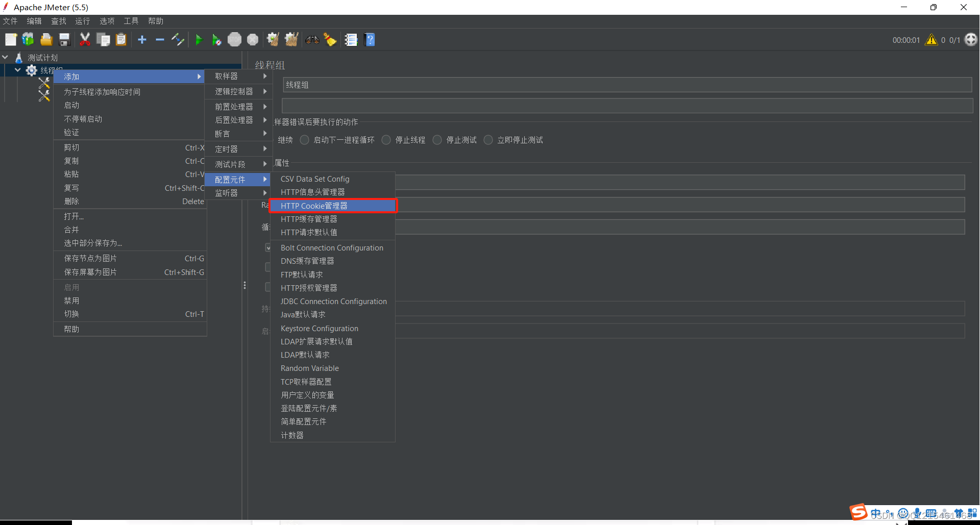Click the blue question mark Help icon
This screenshot has width=980, height=525.
pyautogui.click(x=370, y=40)
